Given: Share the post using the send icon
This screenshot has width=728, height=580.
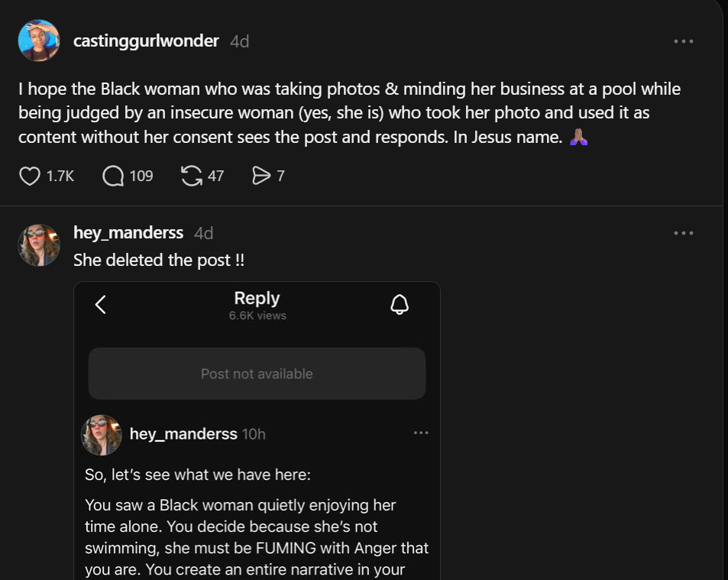Looking at the screenshot, I should [x=261, y=177].
